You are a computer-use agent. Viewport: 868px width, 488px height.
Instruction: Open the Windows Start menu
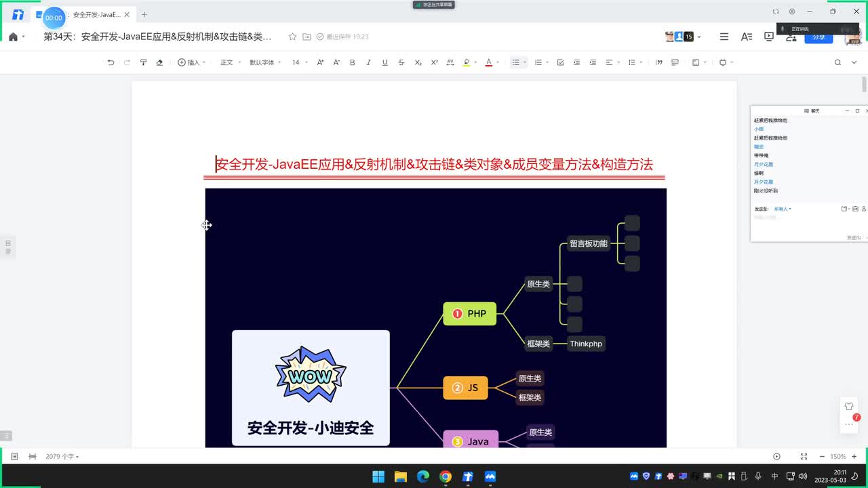[378, 476]
